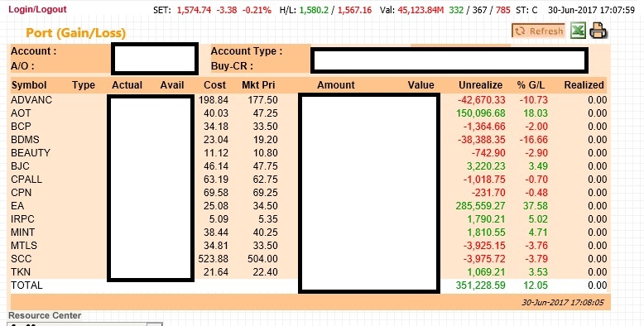This screenshot has height=326, width=644.
Task: Click the TOTAL unrealized value 351,228.59
Action: [481, 285]
